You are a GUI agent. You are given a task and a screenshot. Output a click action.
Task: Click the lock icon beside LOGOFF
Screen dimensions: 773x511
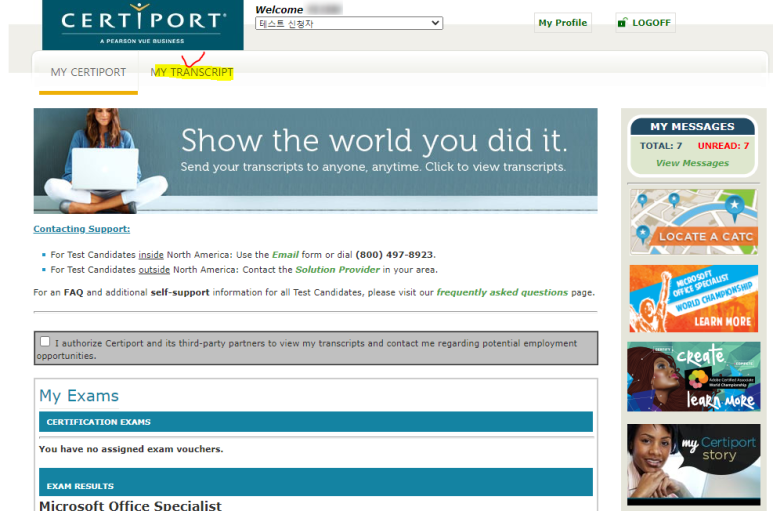click(622, 22)
